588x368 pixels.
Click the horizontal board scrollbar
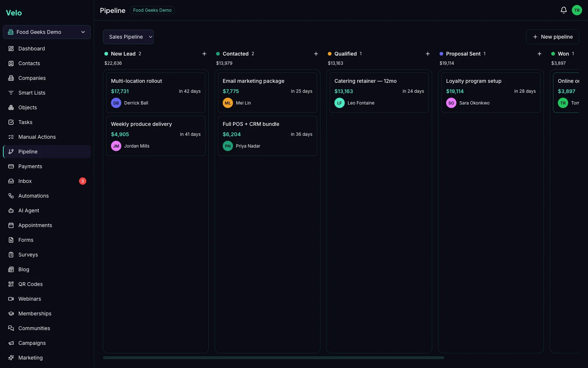click(273, 358)
